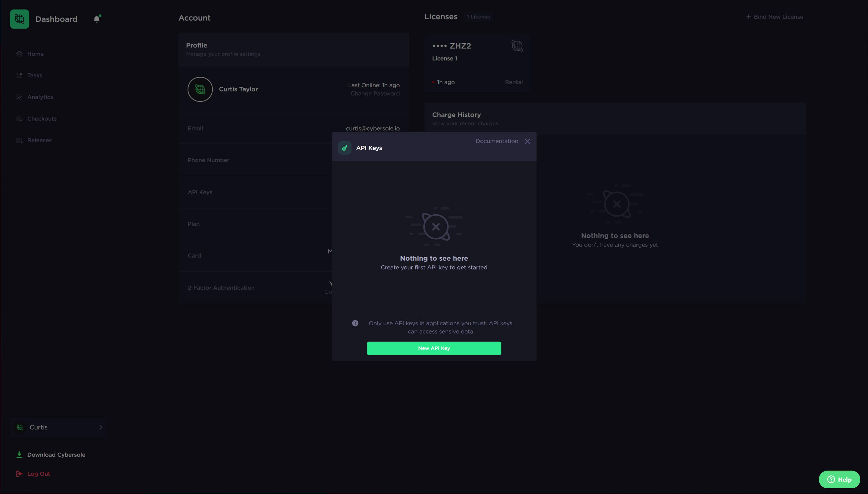The width and height of the screenshot is (868, 494).
Task: Create a New API Key
Action: coord(434,348)
